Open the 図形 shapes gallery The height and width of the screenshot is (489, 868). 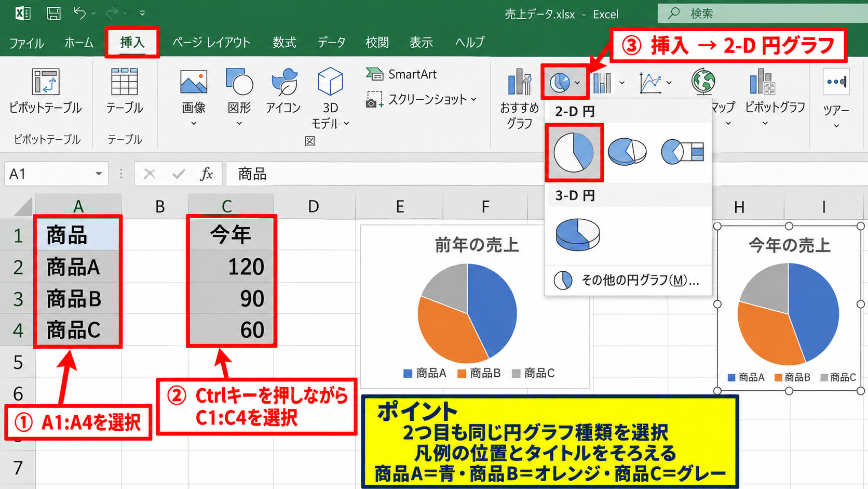click(x=239, y=98)
